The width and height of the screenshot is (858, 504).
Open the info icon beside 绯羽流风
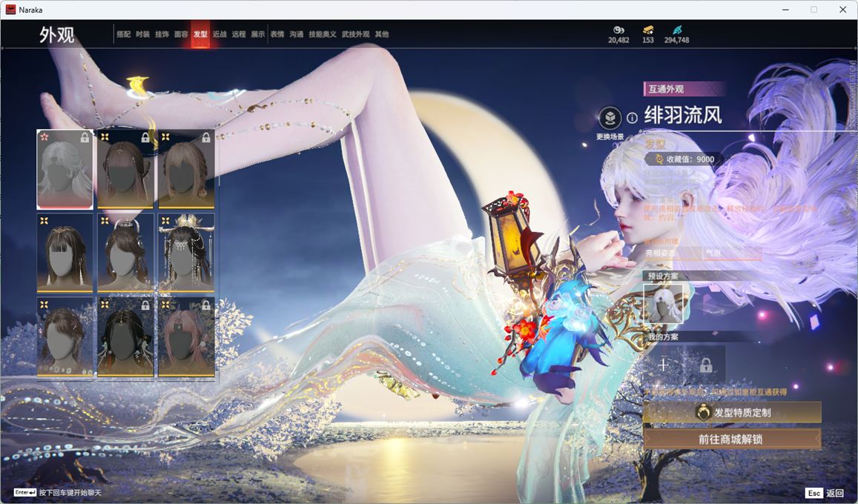(632, 118)
